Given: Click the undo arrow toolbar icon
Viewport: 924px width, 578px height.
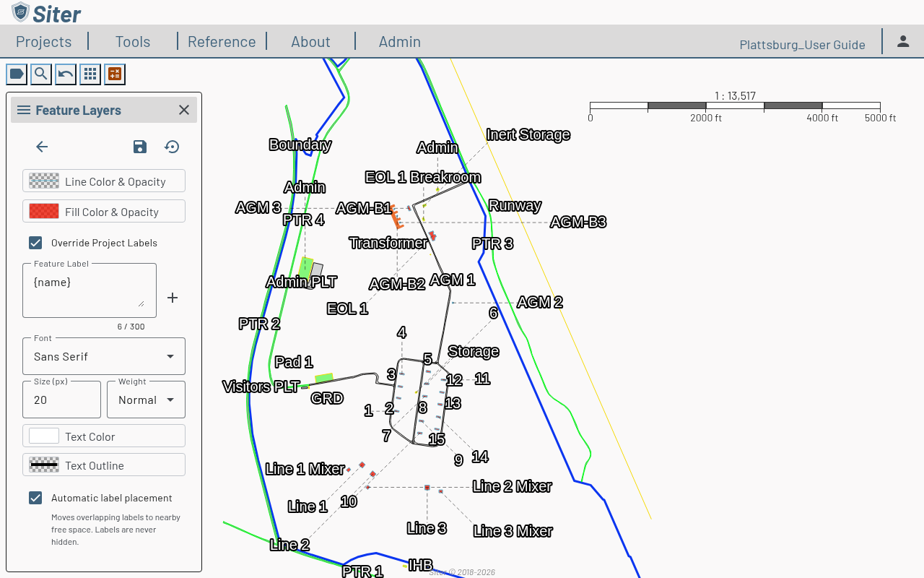Looking at the screenshot, I should click(66, 74).
